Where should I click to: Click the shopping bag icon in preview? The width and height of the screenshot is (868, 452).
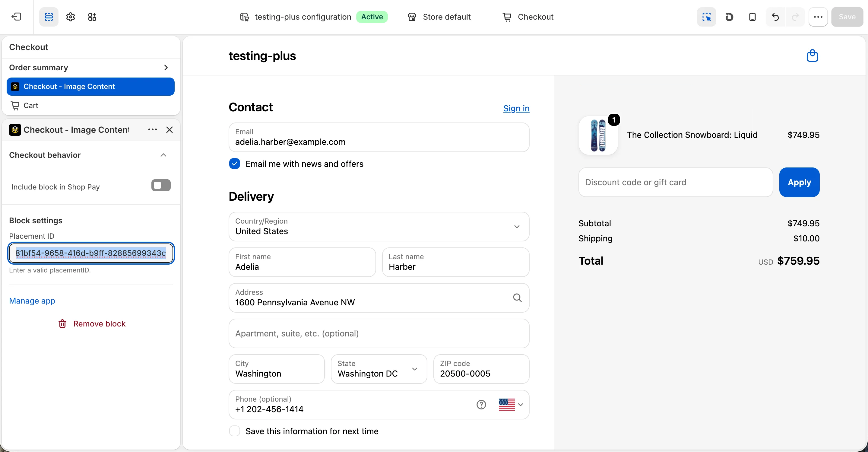(812, 56)
